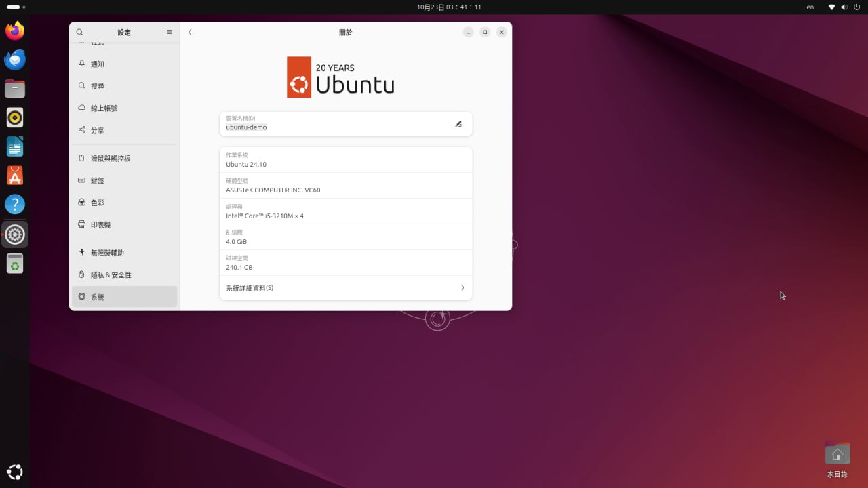Click the pencil icon to edit device name

[458, 124]
